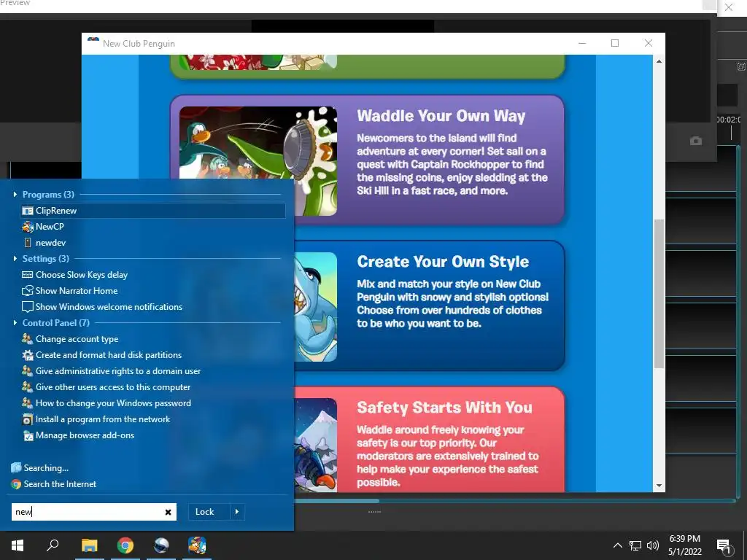
Task: Open the Windows Start button
Action: (18, 545)
